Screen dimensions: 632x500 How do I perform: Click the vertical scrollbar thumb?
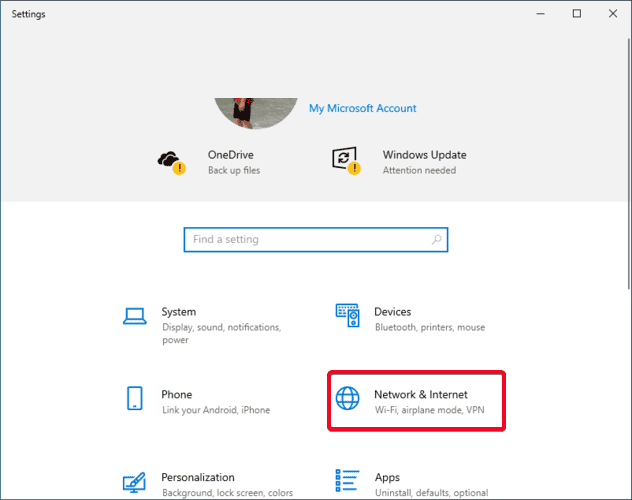click(629, 163)
